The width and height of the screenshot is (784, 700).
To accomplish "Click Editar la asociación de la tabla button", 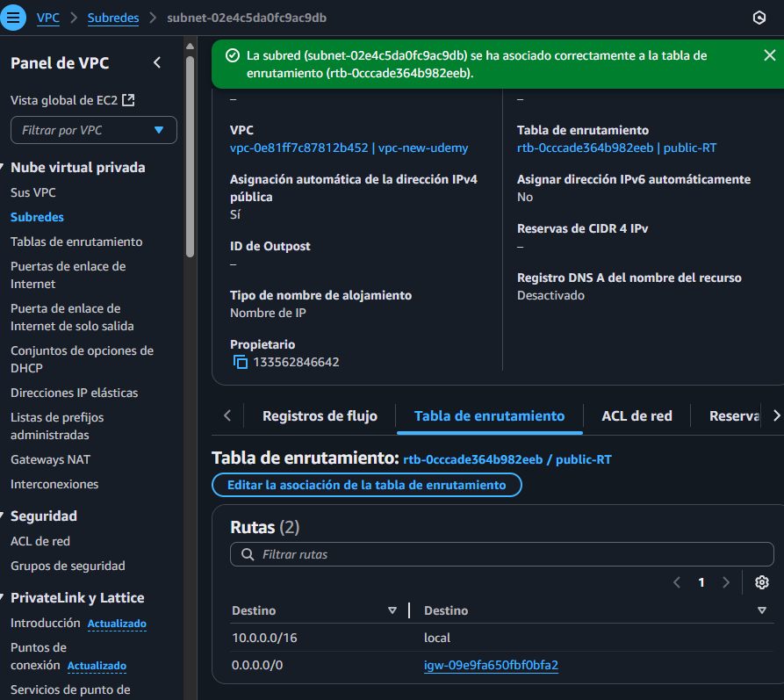I will tap(366, 485).
